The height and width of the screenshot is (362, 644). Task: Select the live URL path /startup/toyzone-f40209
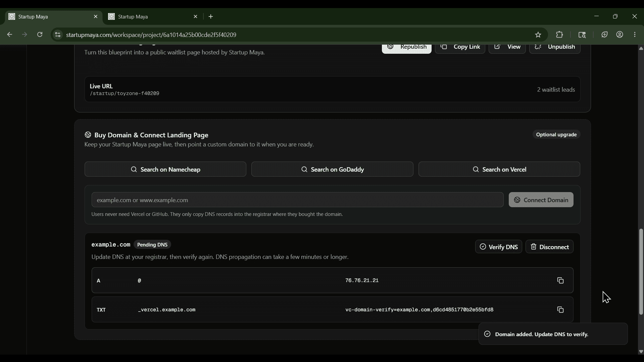pyautogui.click(x=125, y=94)
